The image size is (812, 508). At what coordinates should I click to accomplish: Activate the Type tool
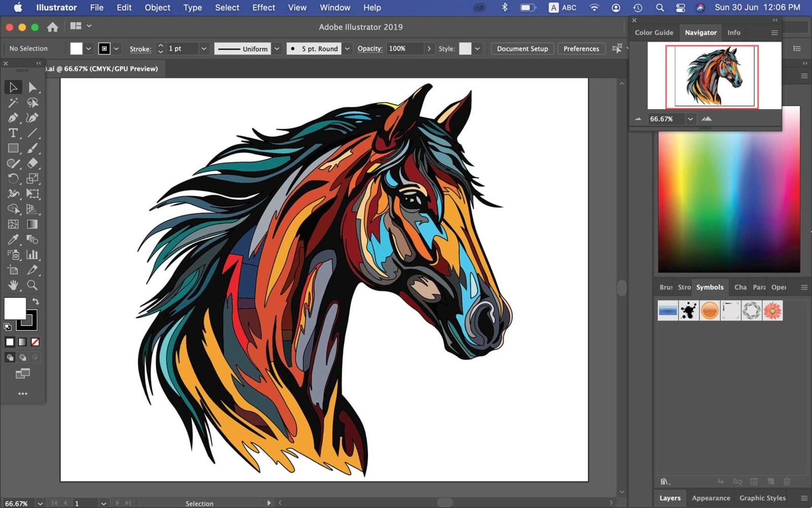point(13,133)
